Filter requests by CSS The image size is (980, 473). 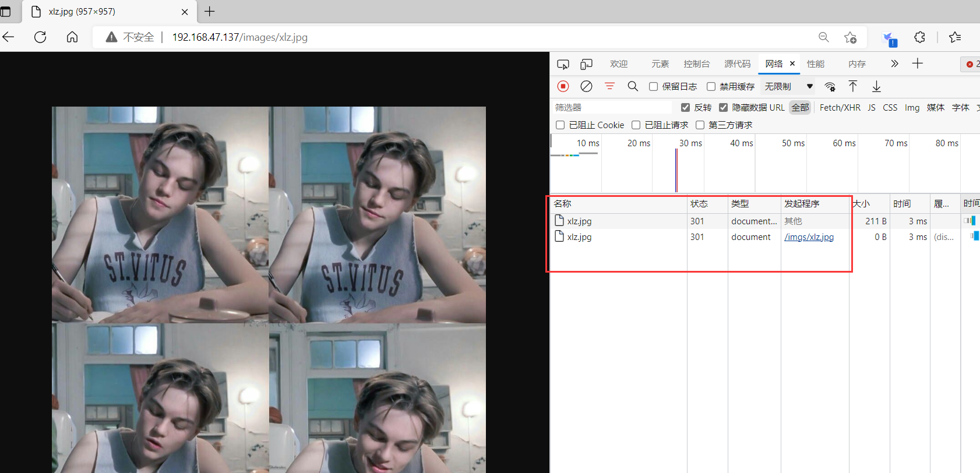point(890,107)
